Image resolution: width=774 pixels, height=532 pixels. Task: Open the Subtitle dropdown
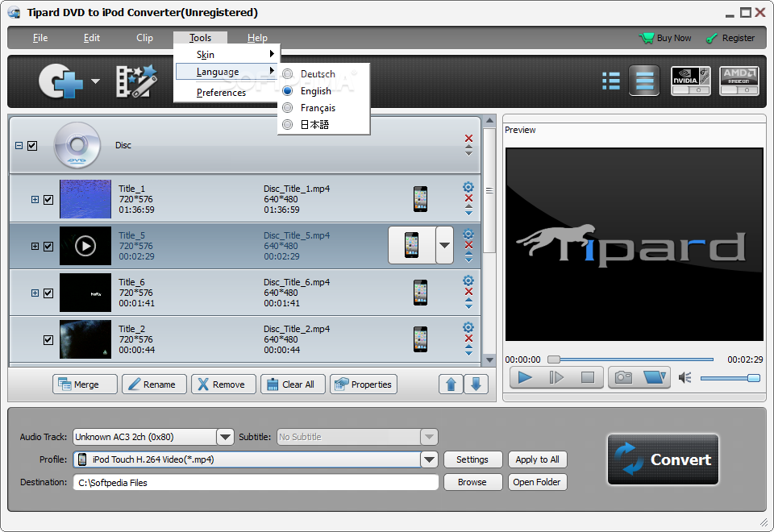pyautogui.click(x=429, y=437)
